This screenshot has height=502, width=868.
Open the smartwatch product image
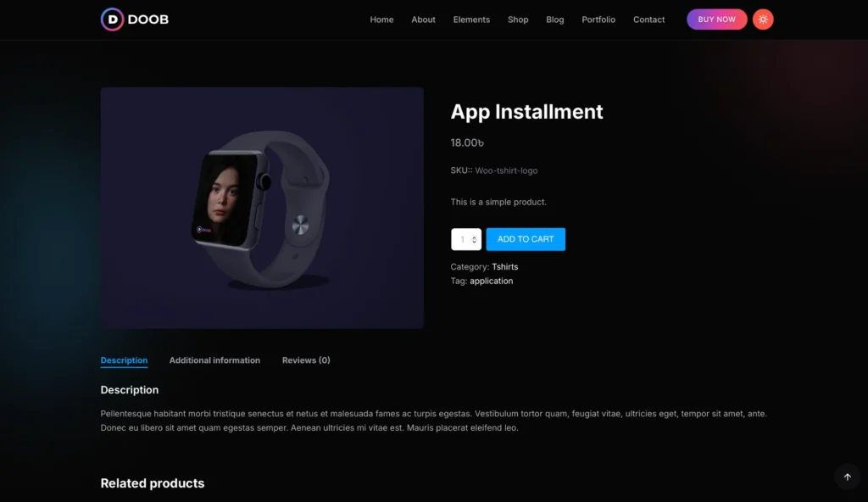262,208
